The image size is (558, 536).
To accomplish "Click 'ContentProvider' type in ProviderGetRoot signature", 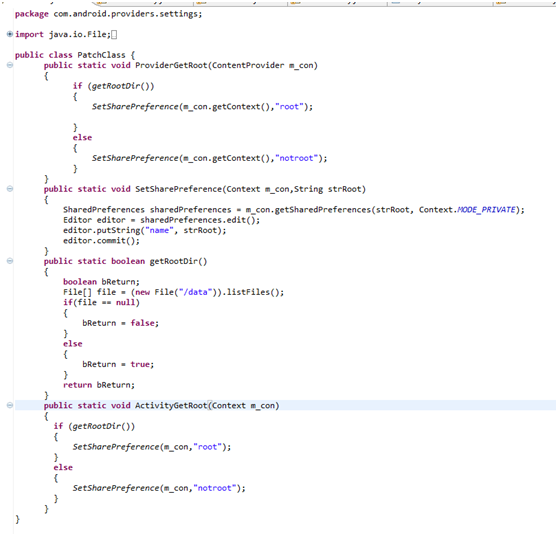I will pos(248,65).
